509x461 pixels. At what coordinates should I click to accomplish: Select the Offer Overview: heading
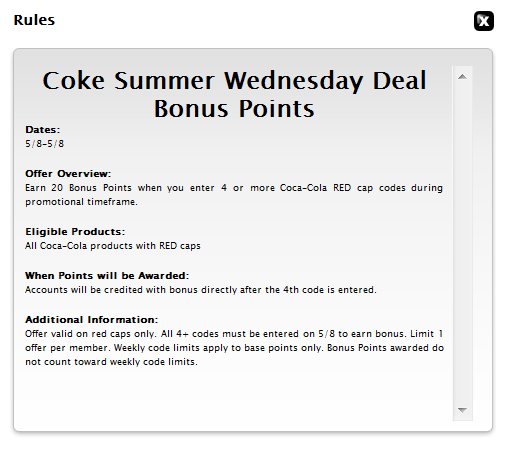[68, 174]
